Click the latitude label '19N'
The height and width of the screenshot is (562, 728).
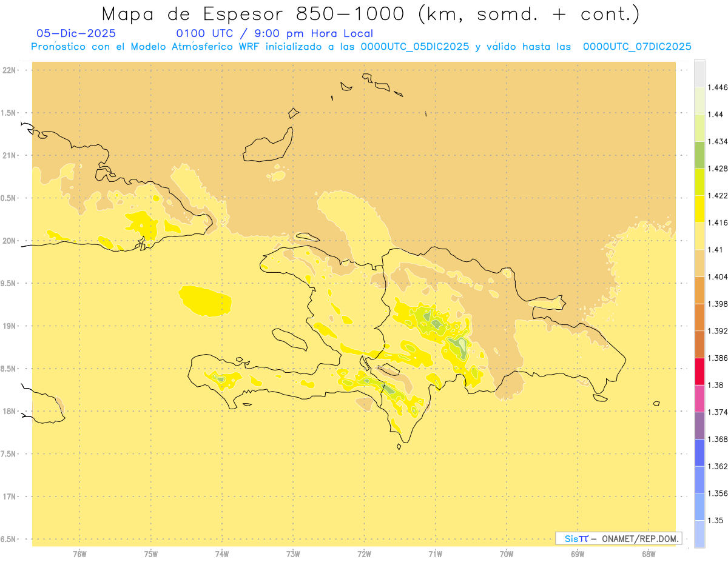point(10,326)
